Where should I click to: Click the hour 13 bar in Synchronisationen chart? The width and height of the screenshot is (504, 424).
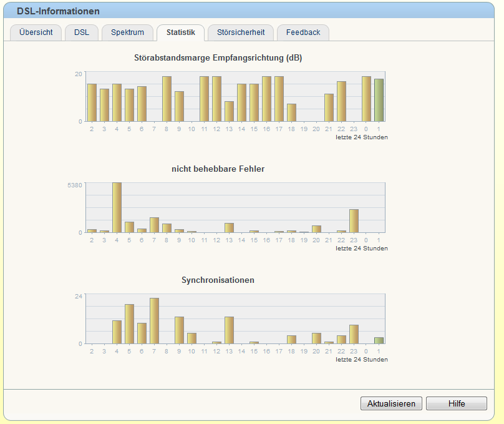tap(229, 330)
